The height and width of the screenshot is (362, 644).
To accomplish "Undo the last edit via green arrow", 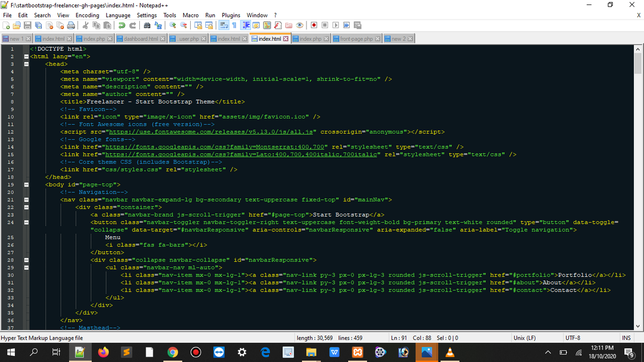I will 121,25.
